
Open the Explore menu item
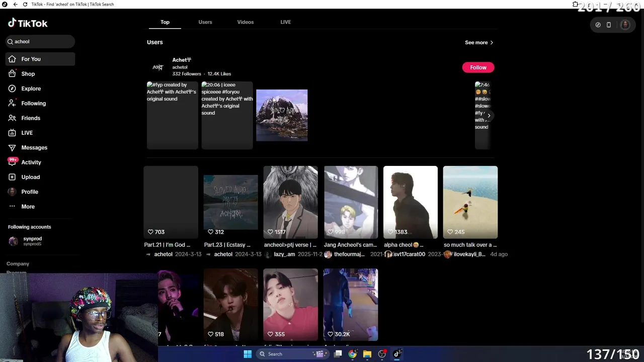(x=40, y=88)
